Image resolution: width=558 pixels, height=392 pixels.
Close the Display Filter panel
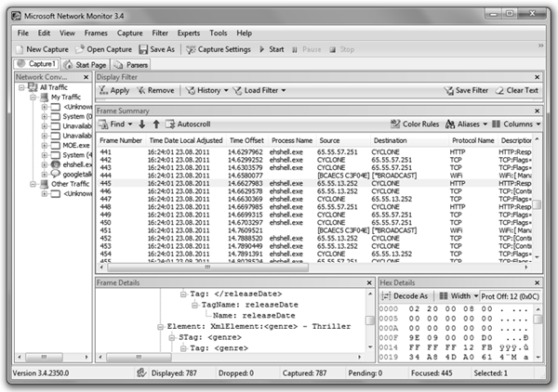point(537,77)
